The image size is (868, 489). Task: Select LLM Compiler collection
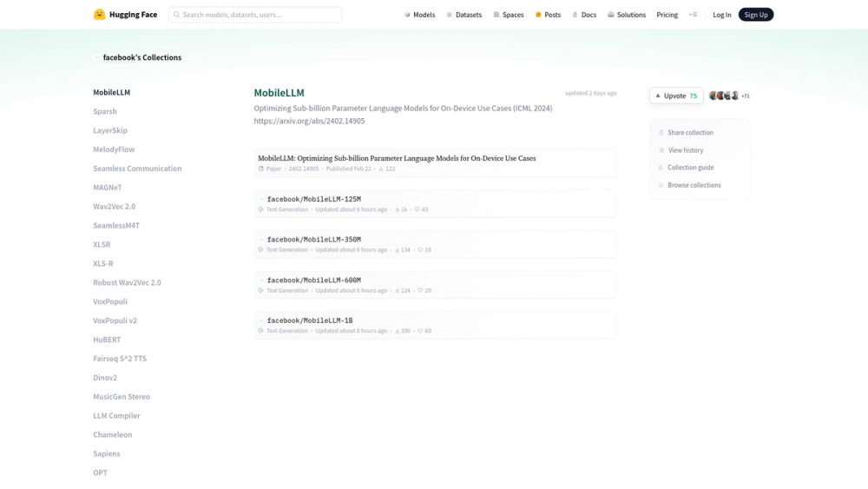coord(116,416)
